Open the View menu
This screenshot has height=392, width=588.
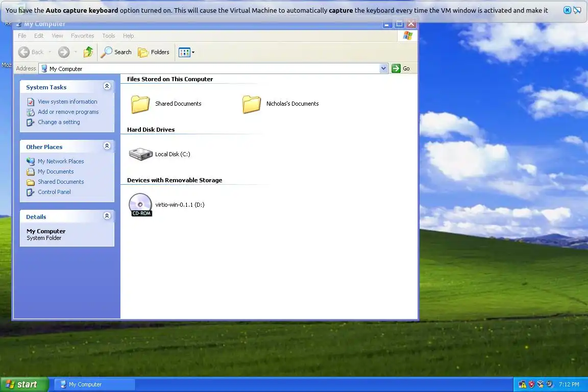(x=57, y=36)
